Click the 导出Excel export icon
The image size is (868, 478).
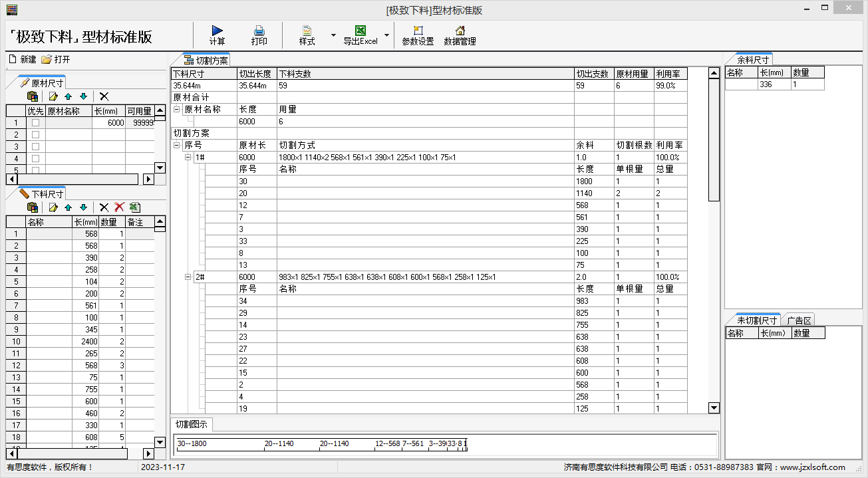tap(361, 31)
